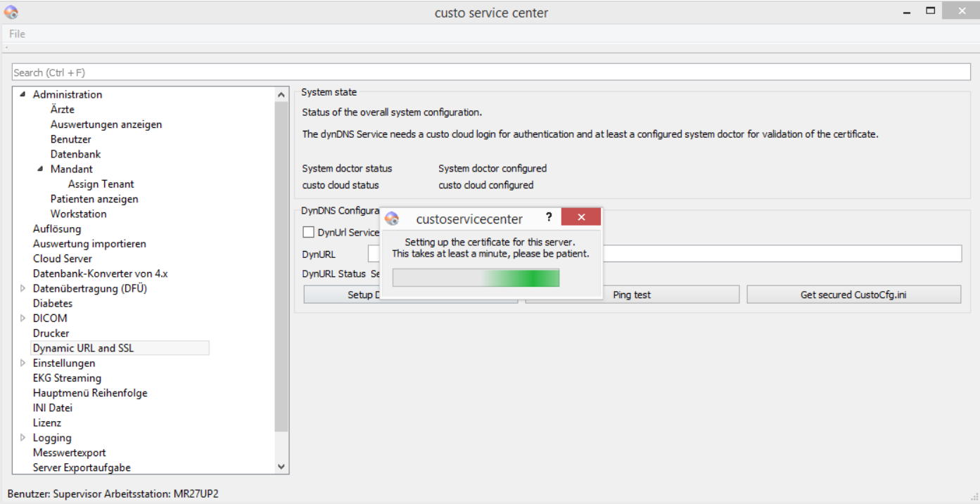
Task: Click the tree scrollbar down arrow
Action: 281,467
